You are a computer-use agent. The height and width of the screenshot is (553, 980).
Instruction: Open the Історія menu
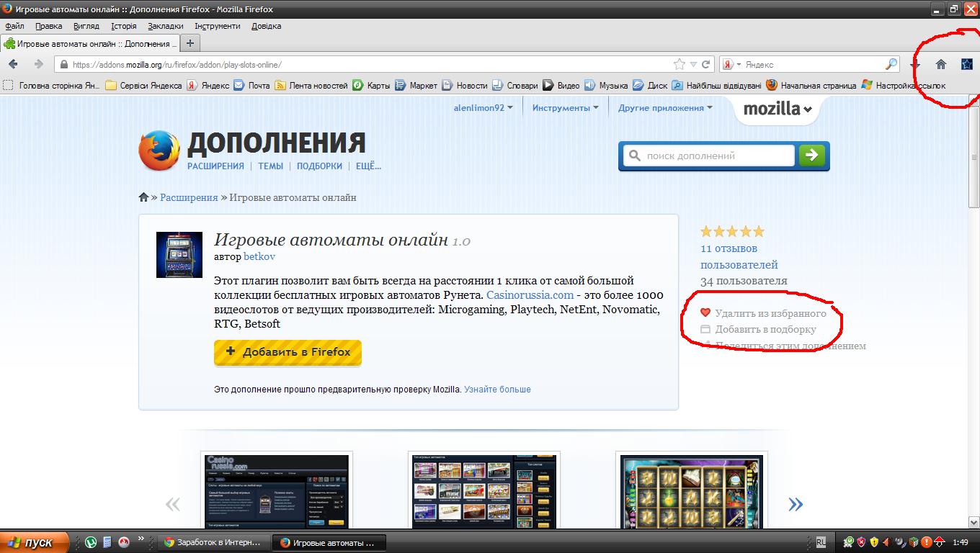coord(124,26)
